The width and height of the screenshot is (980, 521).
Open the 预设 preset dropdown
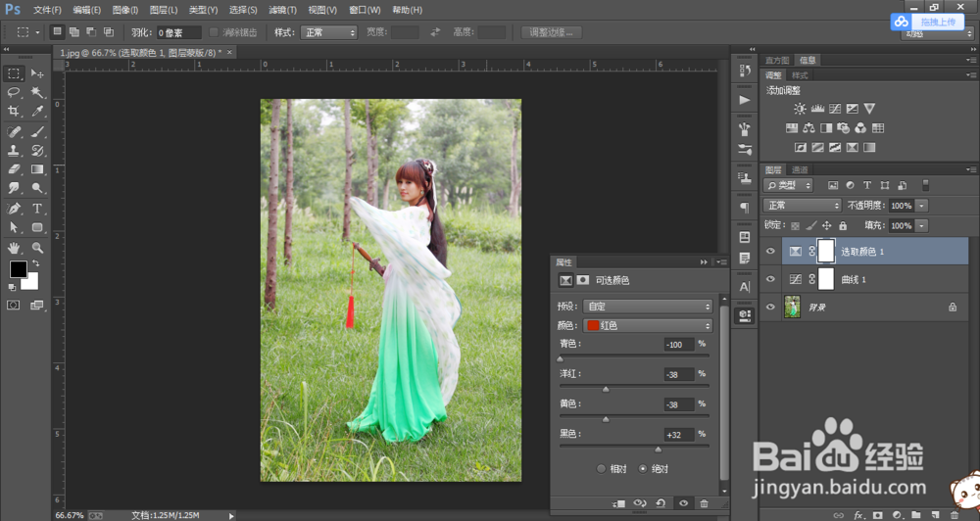coord(648,307)
